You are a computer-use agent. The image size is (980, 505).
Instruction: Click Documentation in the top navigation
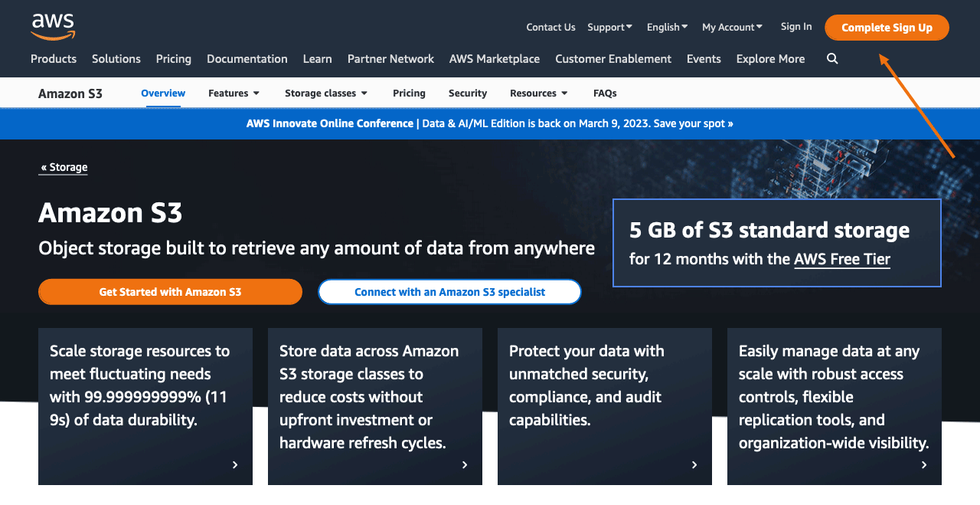pos(247,58)
